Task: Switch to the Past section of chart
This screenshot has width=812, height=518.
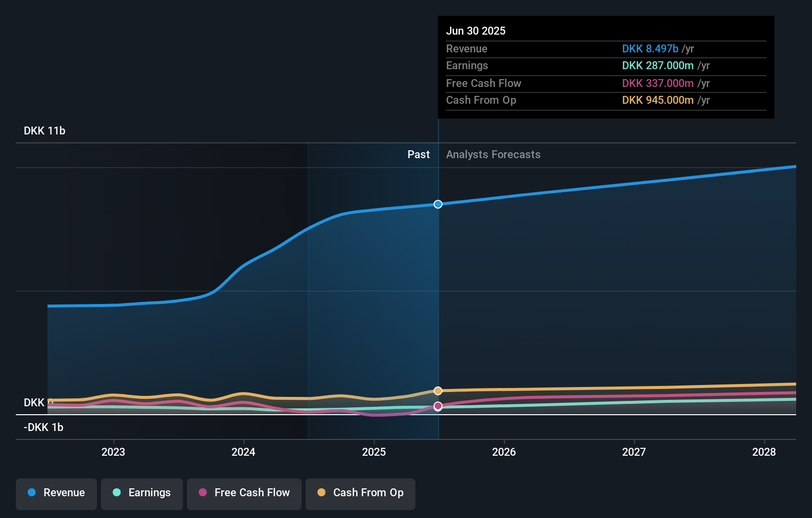Action: (419, 154)
